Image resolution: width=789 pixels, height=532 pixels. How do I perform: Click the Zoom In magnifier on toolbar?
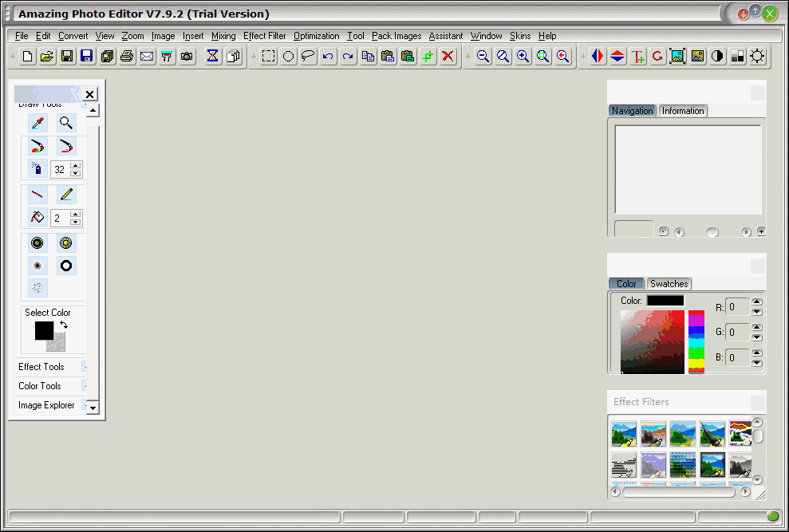pyautogui.click(x=523, y=56)
